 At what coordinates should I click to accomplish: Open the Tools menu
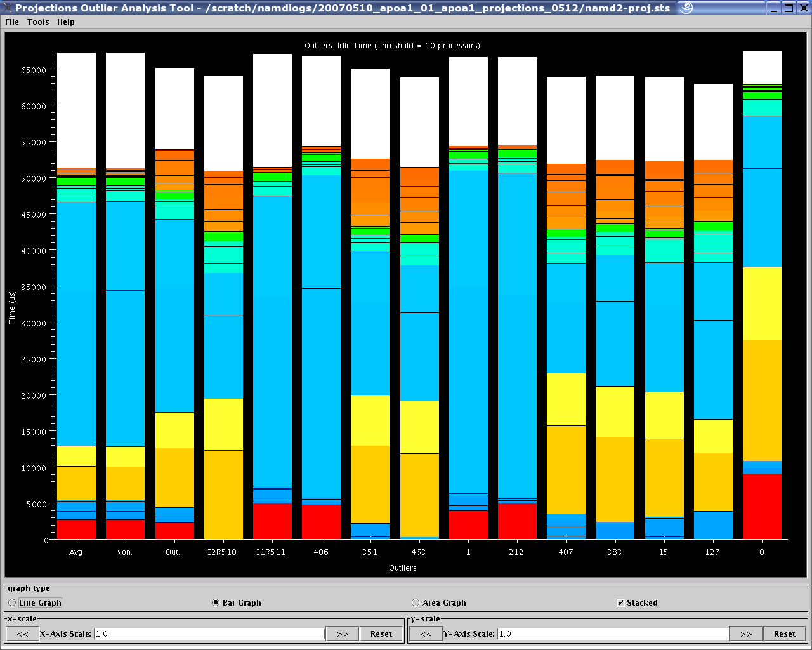tap(38, 22)
